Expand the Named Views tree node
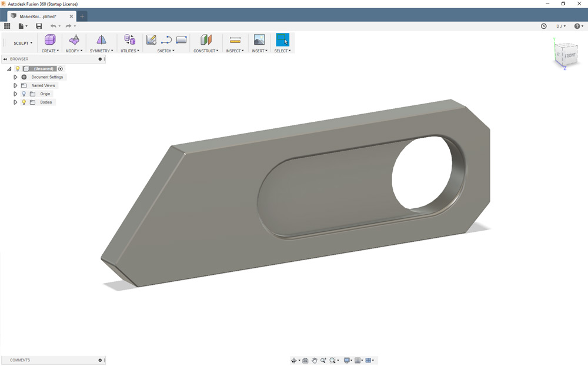588x366 pixels. pyautogui.click(x=16, y=85)
